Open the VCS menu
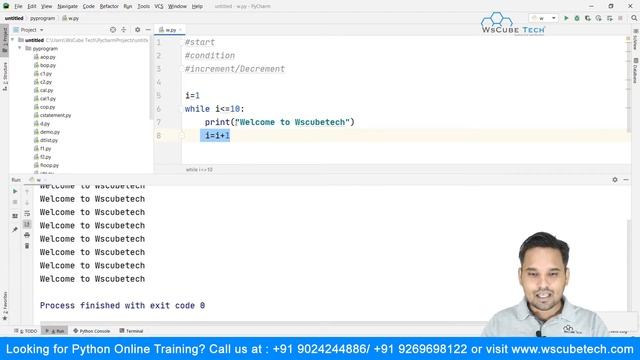The width and height of the screenshot is (640, 360). click(159, 6)
